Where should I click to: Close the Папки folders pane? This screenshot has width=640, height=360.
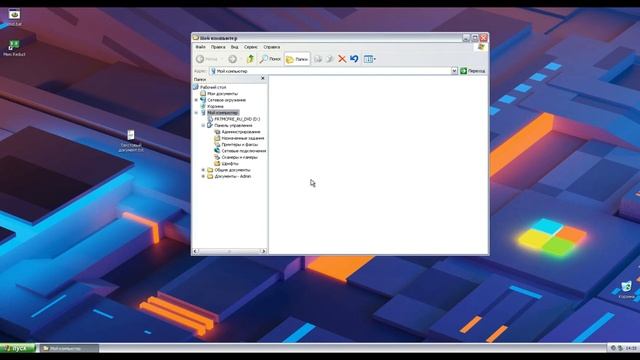coord(262,78)
